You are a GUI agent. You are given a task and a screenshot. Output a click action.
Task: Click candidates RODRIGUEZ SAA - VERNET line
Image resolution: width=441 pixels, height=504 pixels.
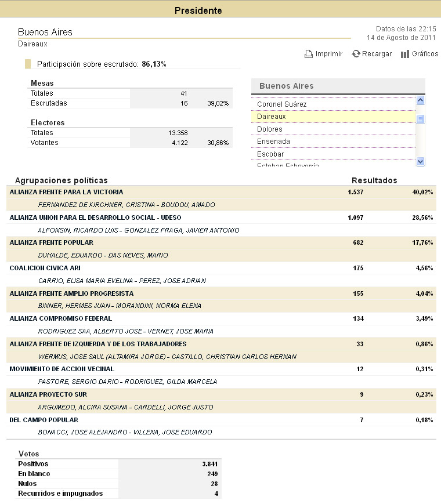click(126, 331)
